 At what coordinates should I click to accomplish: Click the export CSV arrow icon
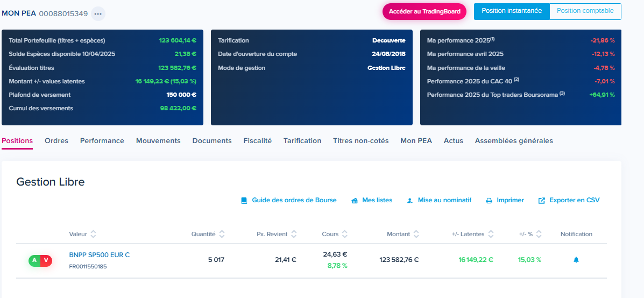[x=542, y=201]
